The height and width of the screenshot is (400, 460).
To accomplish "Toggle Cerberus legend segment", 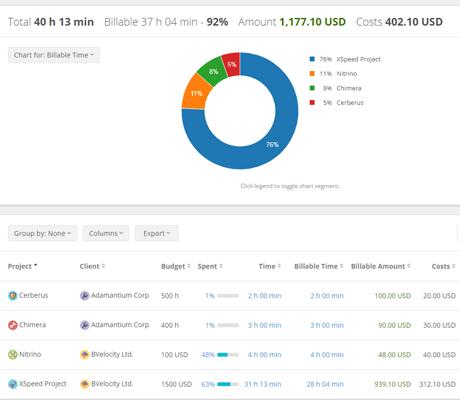I will click(336, 103).
